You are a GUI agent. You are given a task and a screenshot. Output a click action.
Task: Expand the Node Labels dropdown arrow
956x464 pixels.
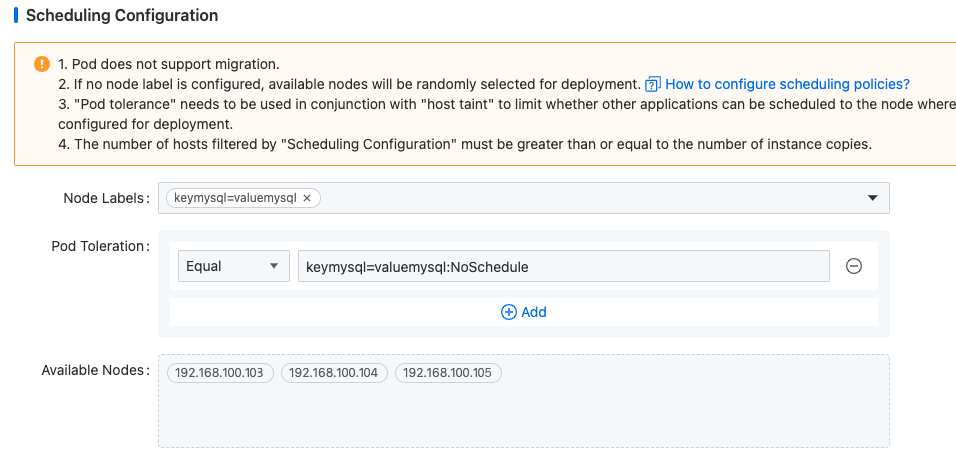coord(872,198)
